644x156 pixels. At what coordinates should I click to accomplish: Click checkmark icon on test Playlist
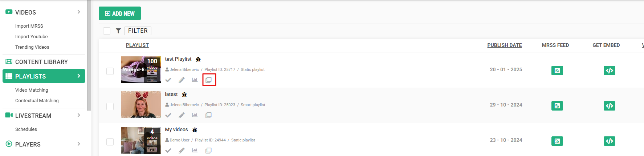[168, 80]
